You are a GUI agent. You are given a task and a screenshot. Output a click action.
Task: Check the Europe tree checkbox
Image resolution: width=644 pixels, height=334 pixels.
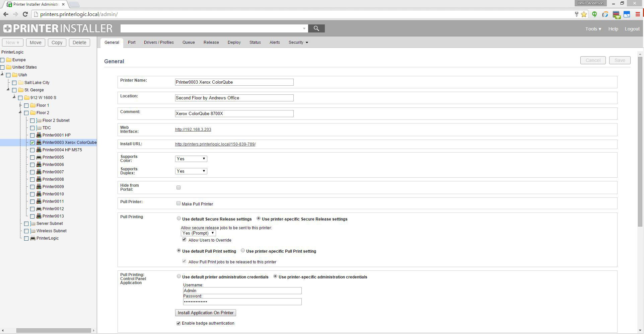[2, 60]
